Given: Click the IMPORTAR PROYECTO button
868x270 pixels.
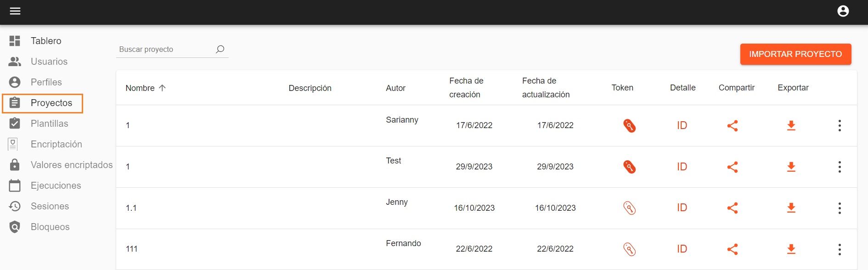Looking at the screenshot, I should 795,54.
